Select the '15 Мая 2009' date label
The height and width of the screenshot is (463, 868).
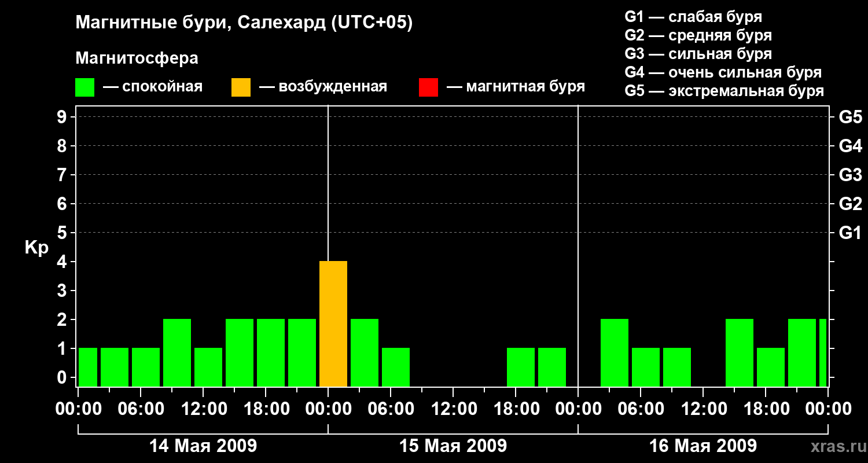coord(453,446)
